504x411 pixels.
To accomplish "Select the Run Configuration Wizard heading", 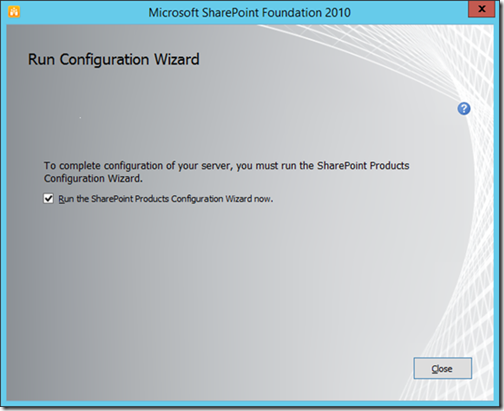I will coord(114,59).
